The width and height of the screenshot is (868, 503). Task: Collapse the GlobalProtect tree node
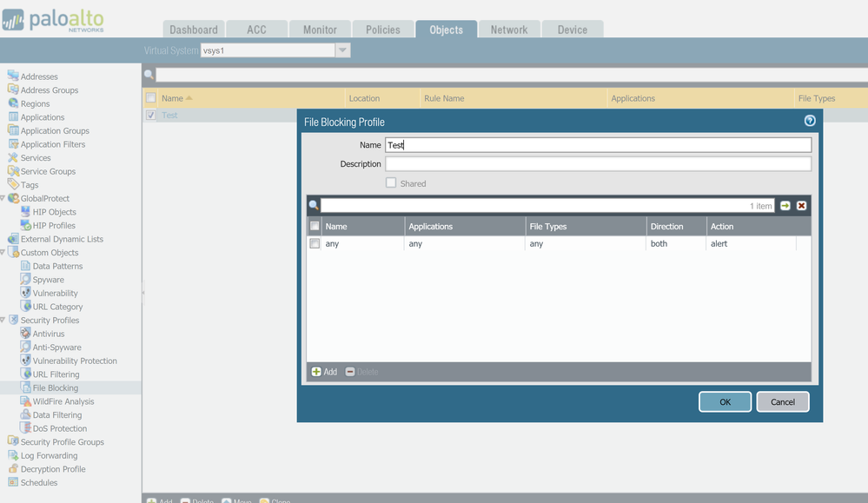(3, 199)
